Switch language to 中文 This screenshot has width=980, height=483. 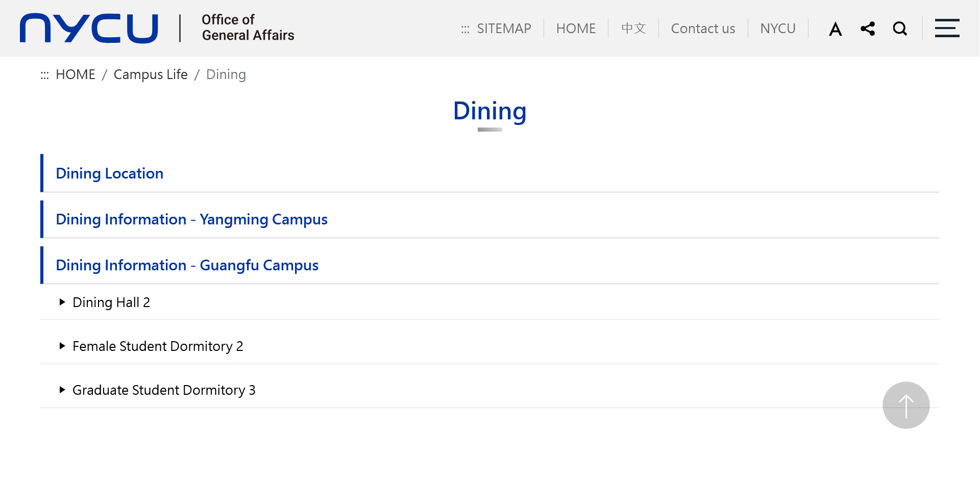coord(633,29)
